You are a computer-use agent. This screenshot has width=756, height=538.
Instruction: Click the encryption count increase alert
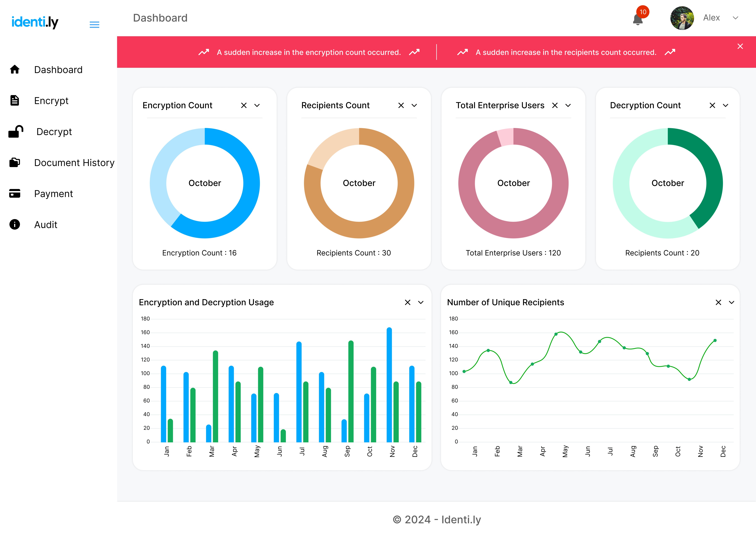[309, 52]
